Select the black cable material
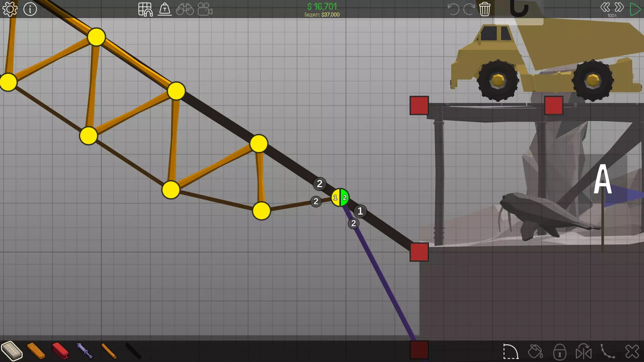Image resolution: width=644 pixels, height=362 pixels. [133, 351]
